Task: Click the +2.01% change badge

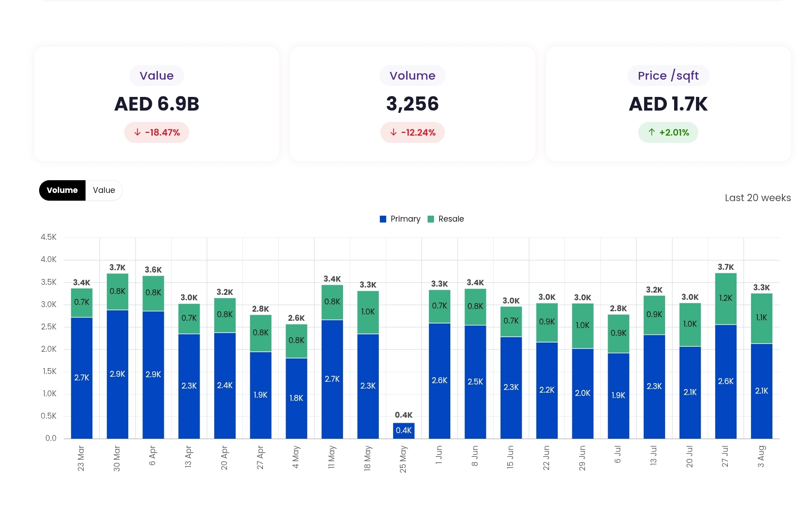Action: point(668,132)
